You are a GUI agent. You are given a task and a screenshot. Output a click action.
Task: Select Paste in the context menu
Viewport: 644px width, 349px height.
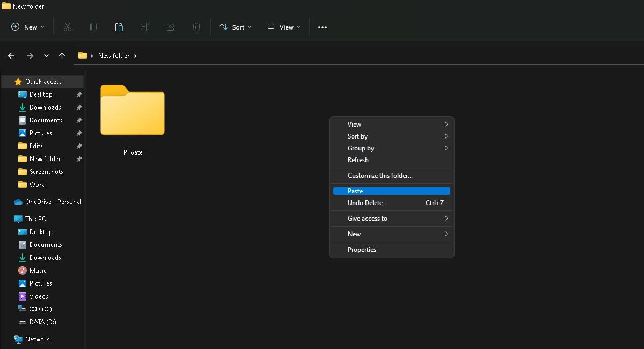pos(391,191)
